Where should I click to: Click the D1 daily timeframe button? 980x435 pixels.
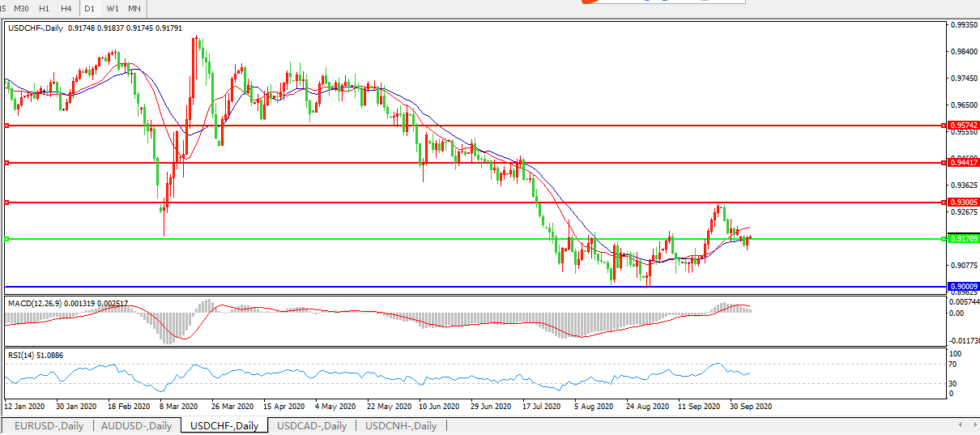point(90,8)
